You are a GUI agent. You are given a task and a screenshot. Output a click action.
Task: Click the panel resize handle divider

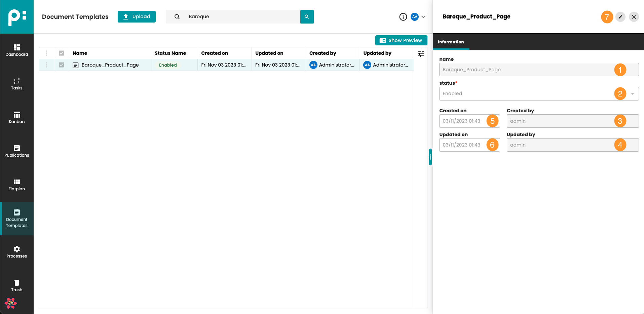(x=430, y=157)
